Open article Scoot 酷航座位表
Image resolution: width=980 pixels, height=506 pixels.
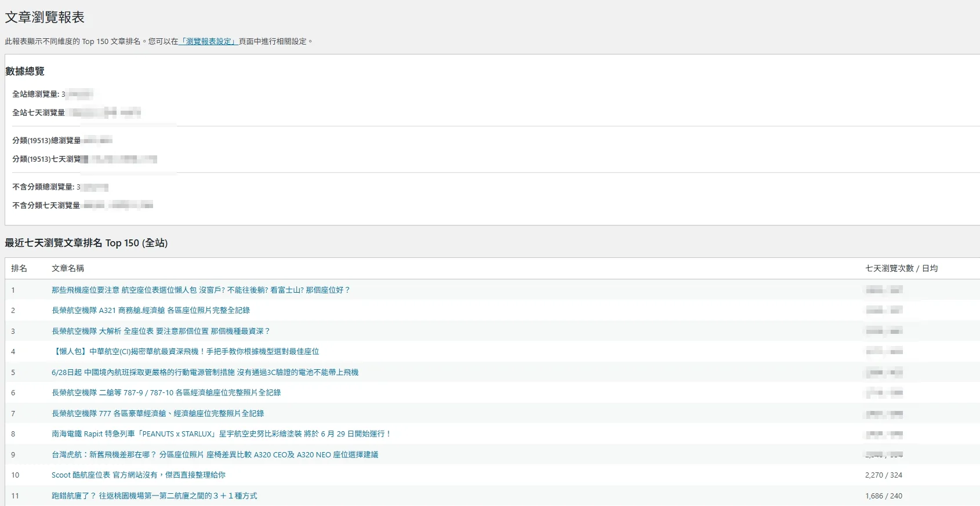click(139, 475)
